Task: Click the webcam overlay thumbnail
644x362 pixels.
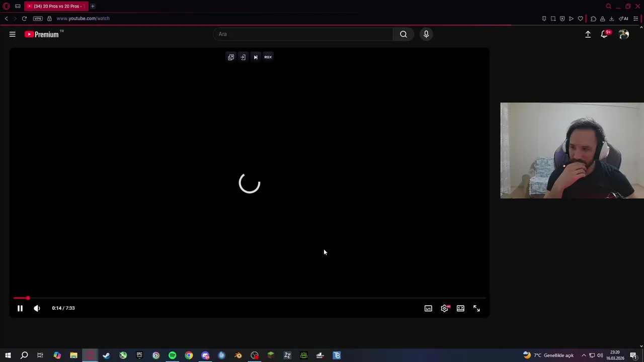Action: (572, 150)
